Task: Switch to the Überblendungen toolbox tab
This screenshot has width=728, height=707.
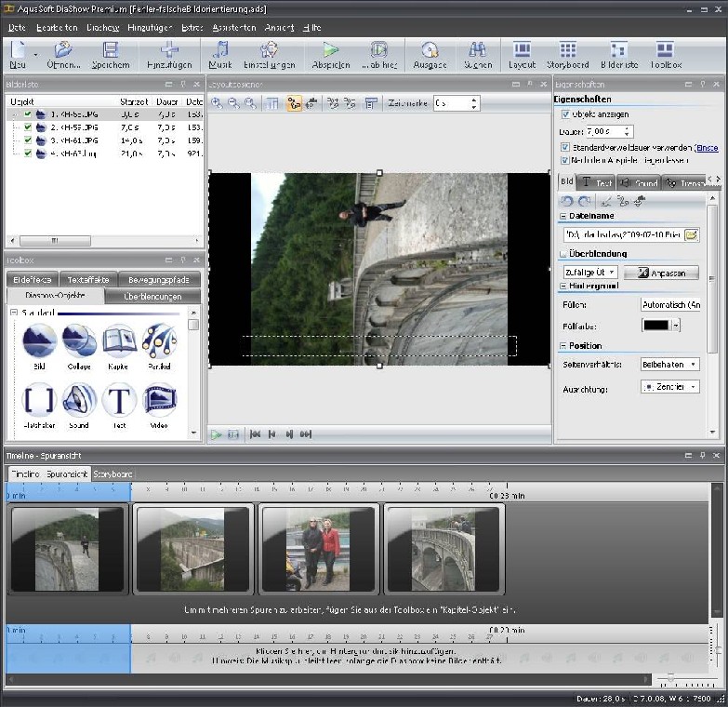Action: [152, 297]
